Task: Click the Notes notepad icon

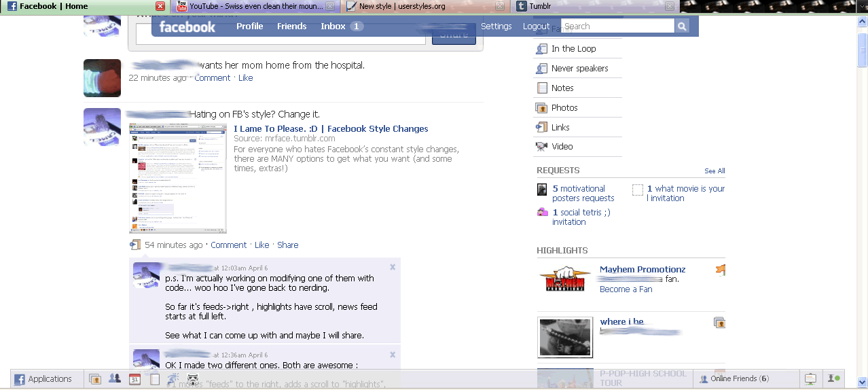Action: coord(542,88)
